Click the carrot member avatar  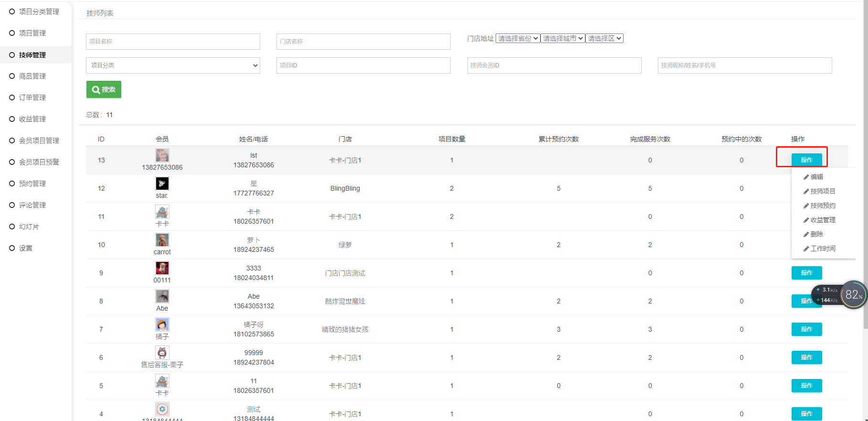point(162,240)
